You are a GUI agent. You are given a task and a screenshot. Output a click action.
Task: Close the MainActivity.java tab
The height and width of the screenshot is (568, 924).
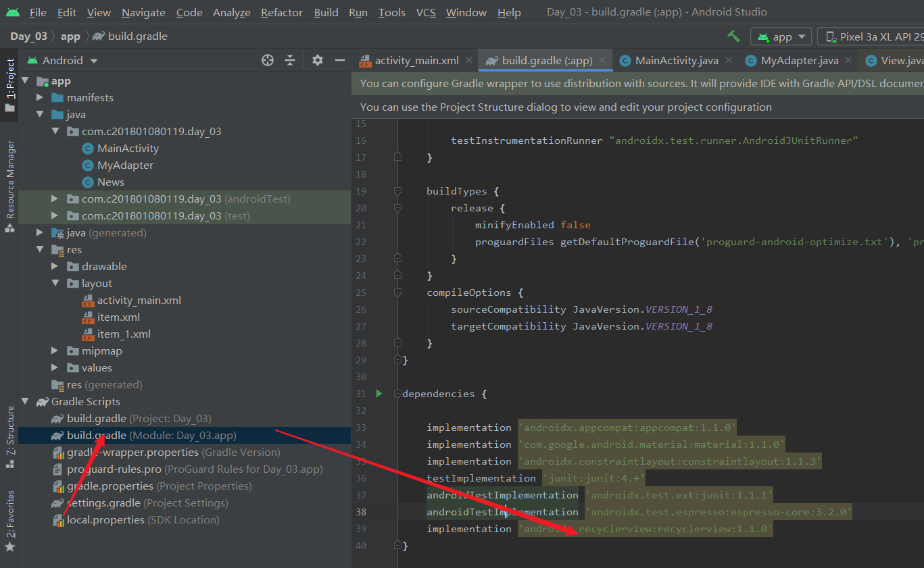coord(728,60)
